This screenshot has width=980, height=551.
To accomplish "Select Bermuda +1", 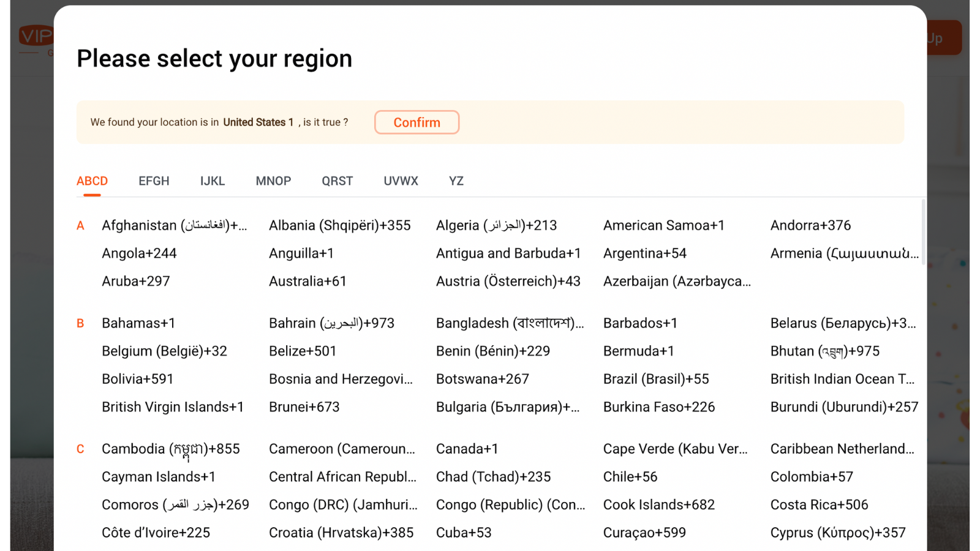I will 639,351.
